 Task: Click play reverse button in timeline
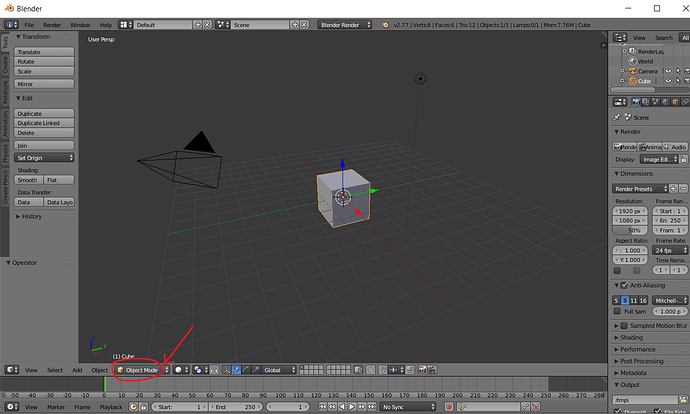point(342,407)
